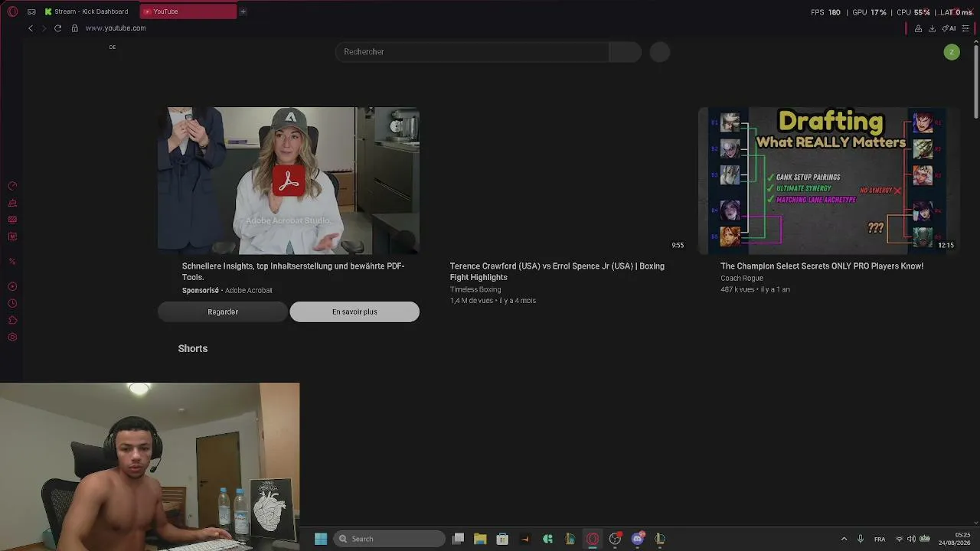This screenshot has height=551, width=980.
Task: Click the Opera GX taskbar icon
Action: tap(593, 539)
